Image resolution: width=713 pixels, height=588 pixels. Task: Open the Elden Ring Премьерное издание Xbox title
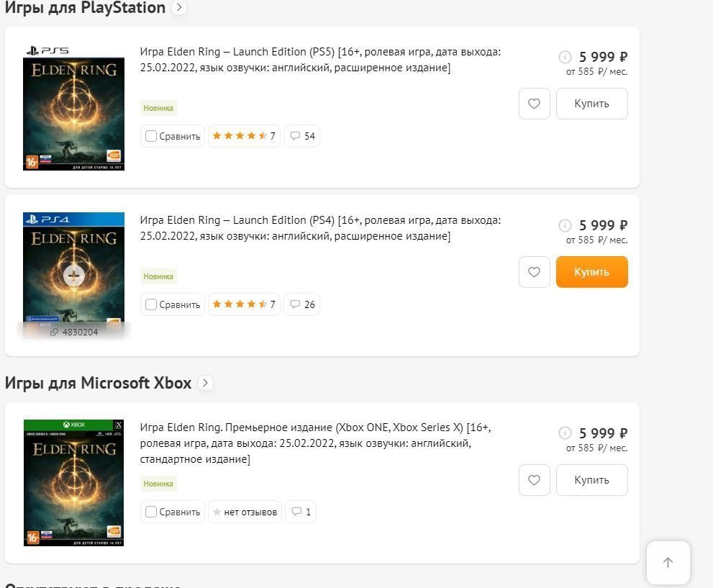[315, 443]
